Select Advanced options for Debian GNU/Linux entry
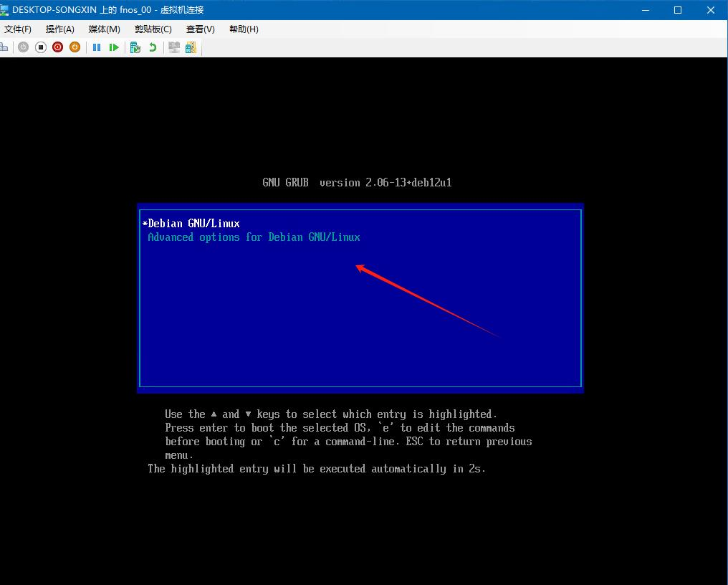Screen dimensions: 728x585 360,237
